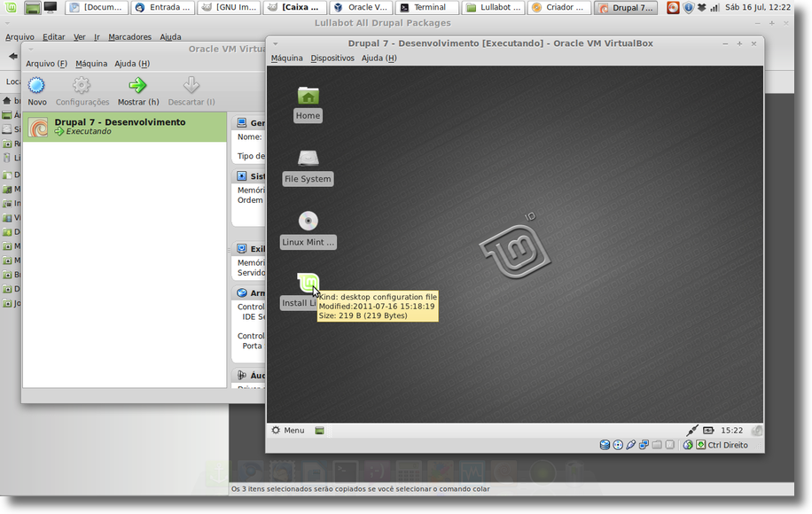
Task: Open Arquivo menu in file manager window
Action: pos(20,36)
